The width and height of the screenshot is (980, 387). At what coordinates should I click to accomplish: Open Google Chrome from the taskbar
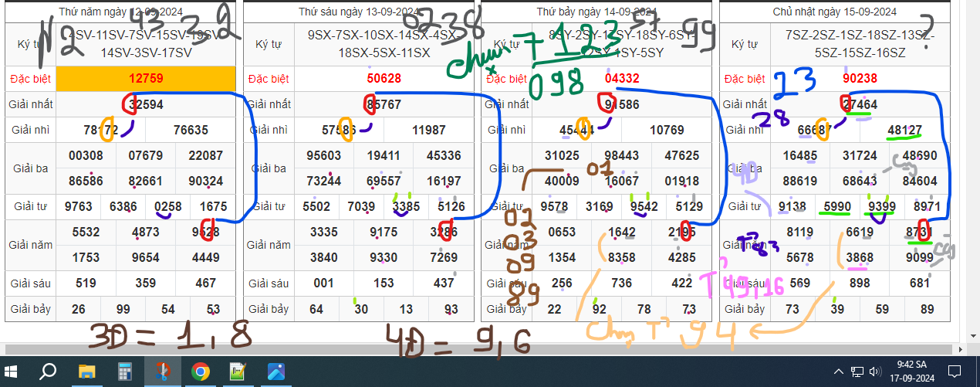pyautogui.click(x=201, y=372)
